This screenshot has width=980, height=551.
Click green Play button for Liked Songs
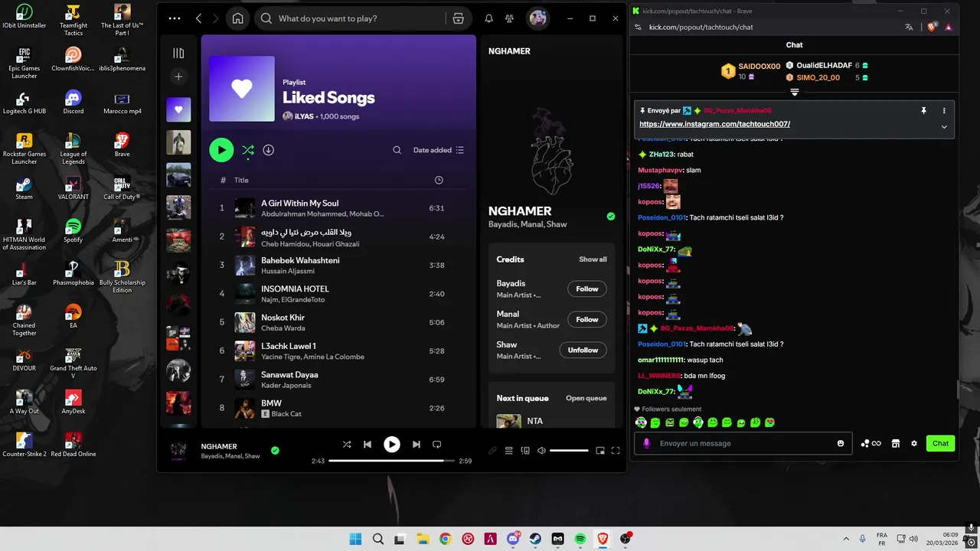[221, 150]
